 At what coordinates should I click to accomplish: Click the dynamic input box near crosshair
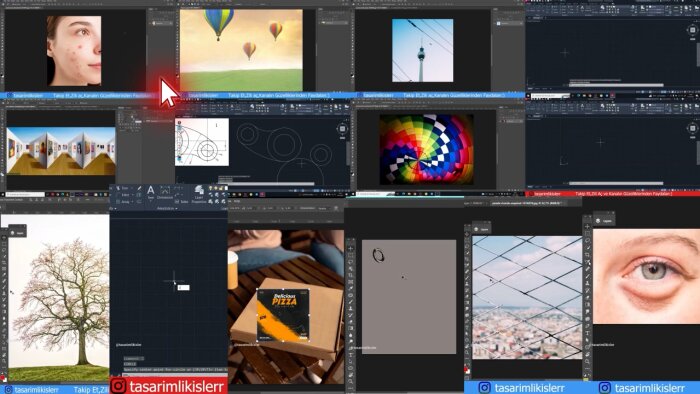click(183, 287)
